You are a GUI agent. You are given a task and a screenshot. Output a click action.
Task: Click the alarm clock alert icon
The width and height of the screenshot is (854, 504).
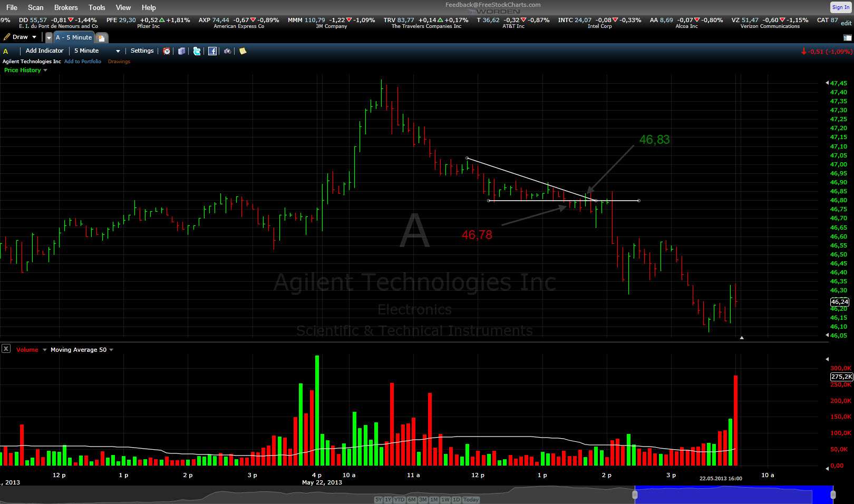(x=167, y=51)
